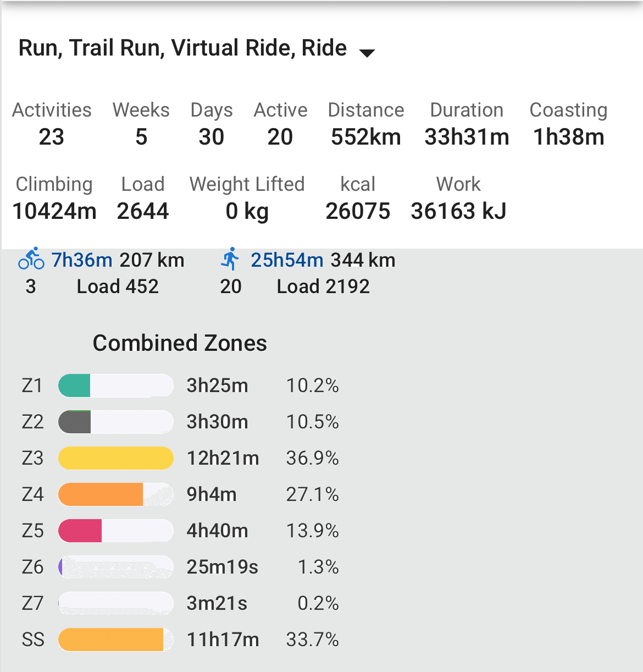Click the Z3 yellow zone bar
Screen dimensions: 643x672
click(115, 458)
